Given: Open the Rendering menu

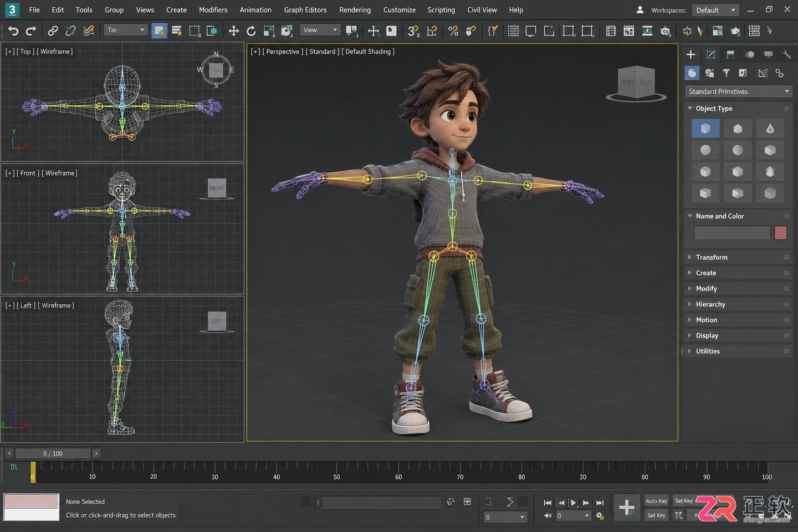Looking at the screenshot, I should (x=355, y=10).
